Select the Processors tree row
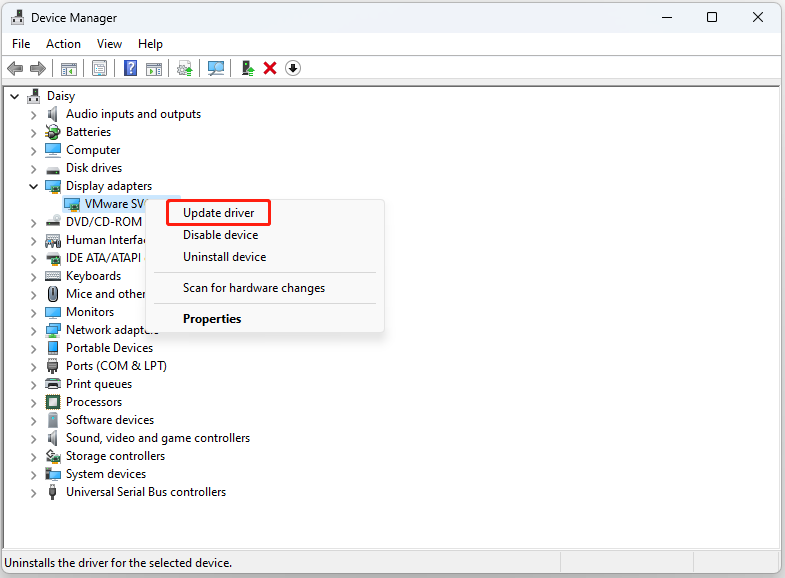This screenshot has height=578, width=785. coord(94,402)
